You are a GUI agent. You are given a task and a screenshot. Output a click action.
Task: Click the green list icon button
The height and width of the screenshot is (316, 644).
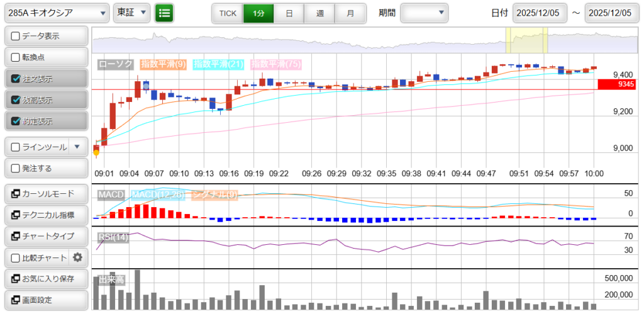coord(164,13)
